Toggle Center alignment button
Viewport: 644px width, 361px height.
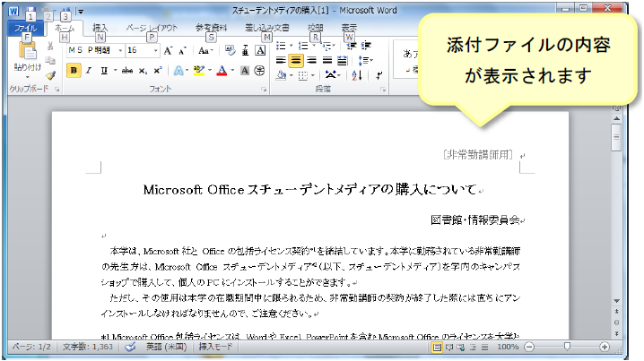click(296, 60)
